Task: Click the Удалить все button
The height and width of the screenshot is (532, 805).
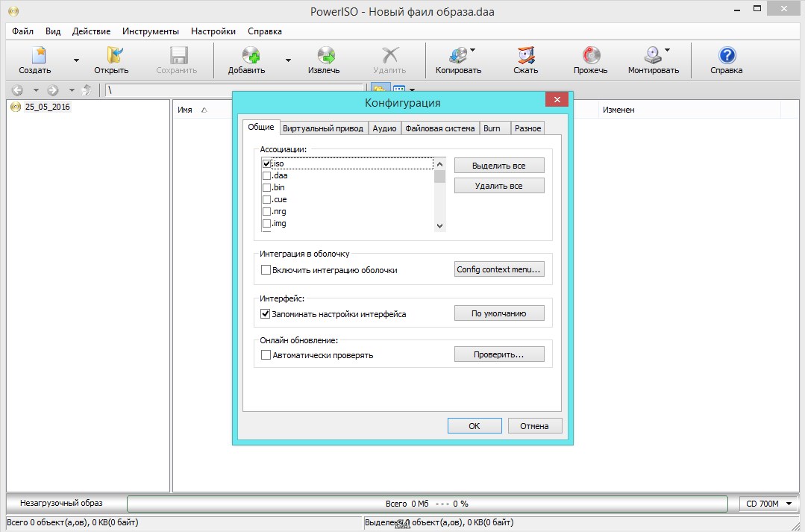Action: [x=499, y=185]
